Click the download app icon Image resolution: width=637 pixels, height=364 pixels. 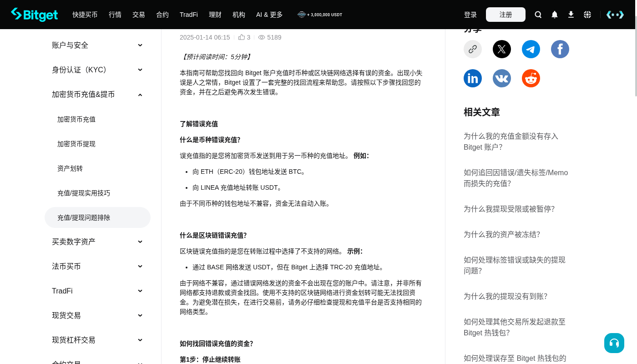tap(571, 15)
